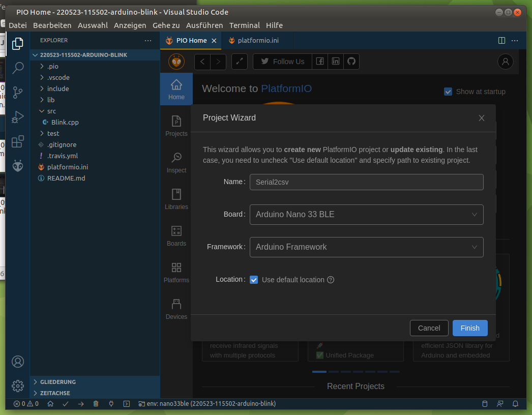
Task: Expand the test folder
Action: pyautogui.click(x=95, y=133)
